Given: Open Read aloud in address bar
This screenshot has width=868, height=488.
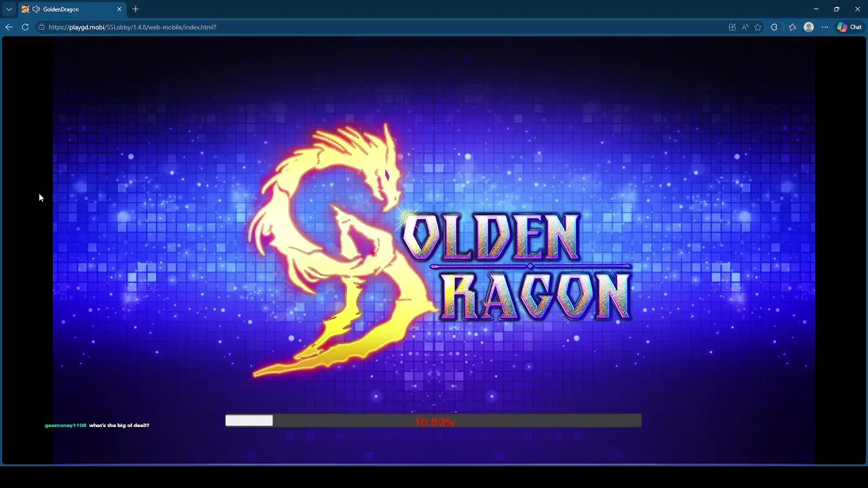Looking at the screenshot, I should pyautogui.click(x=745, y=27).
